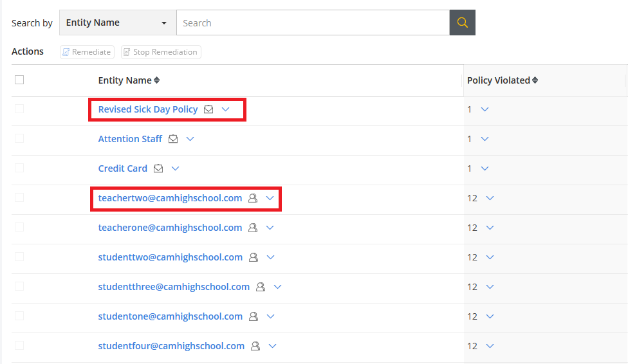
Task: Click user icon beside teachertwo@camhighschool.com
Action: (x=253, y=198)
